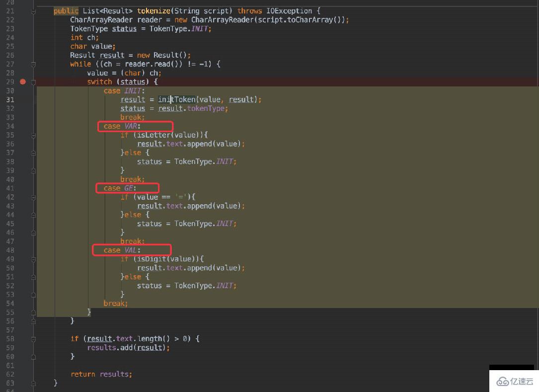Image resolution: width=539 pixels, height=392 pixels.
Task: Remove the breakpoint on line 29
Action: tap(23, 82)
